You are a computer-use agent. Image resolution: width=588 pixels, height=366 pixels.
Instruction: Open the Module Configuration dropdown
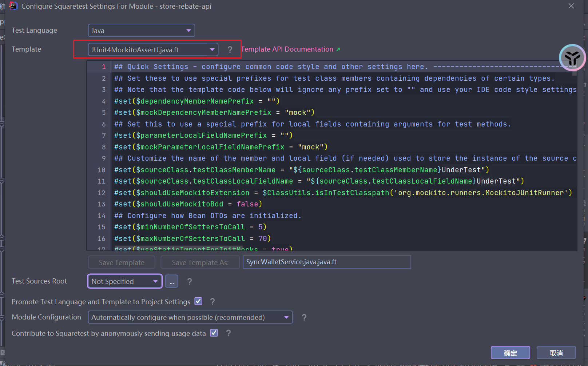click(x=190, y=317)
